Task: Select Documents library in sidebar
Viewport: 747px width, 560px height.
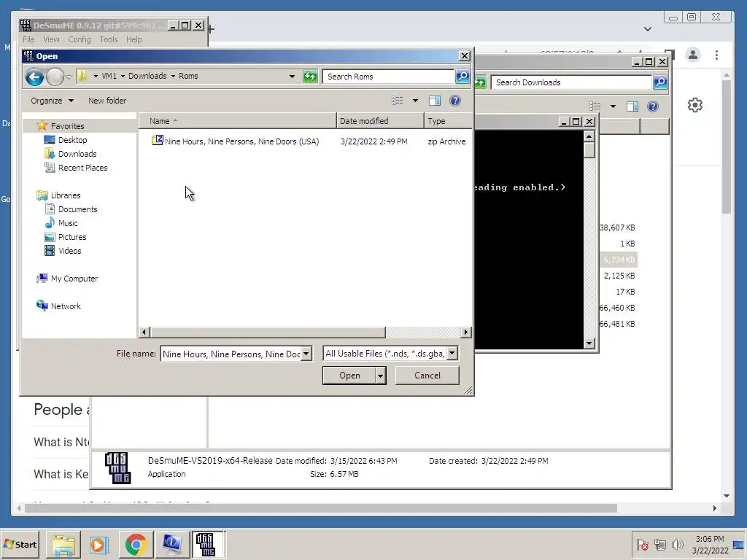Action: 77,209
